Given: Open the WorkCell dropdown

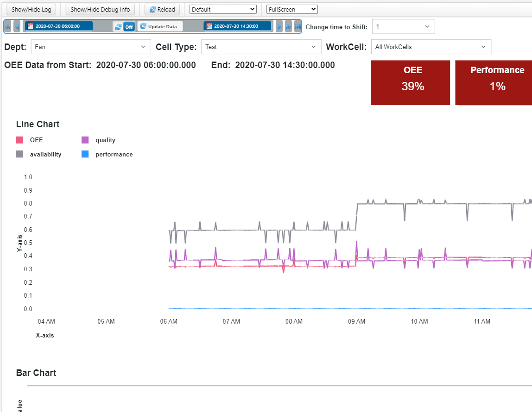Looking at the screenshot, I should click(431, 47).
